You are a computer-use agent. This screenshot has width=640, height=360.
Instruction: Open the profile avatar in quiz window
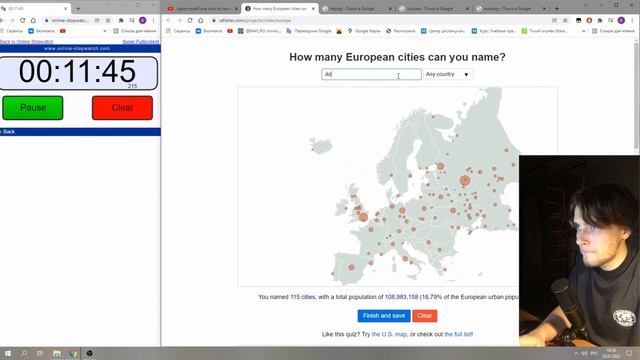[x=621, y=20]
